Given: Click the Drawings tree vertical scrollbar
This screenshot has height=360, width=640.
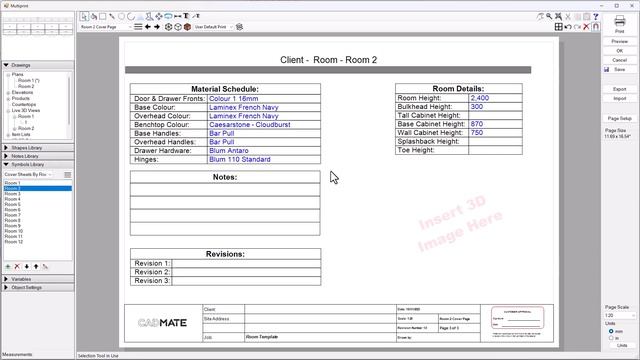Looking at the screenshot, I should click(69, 100).
